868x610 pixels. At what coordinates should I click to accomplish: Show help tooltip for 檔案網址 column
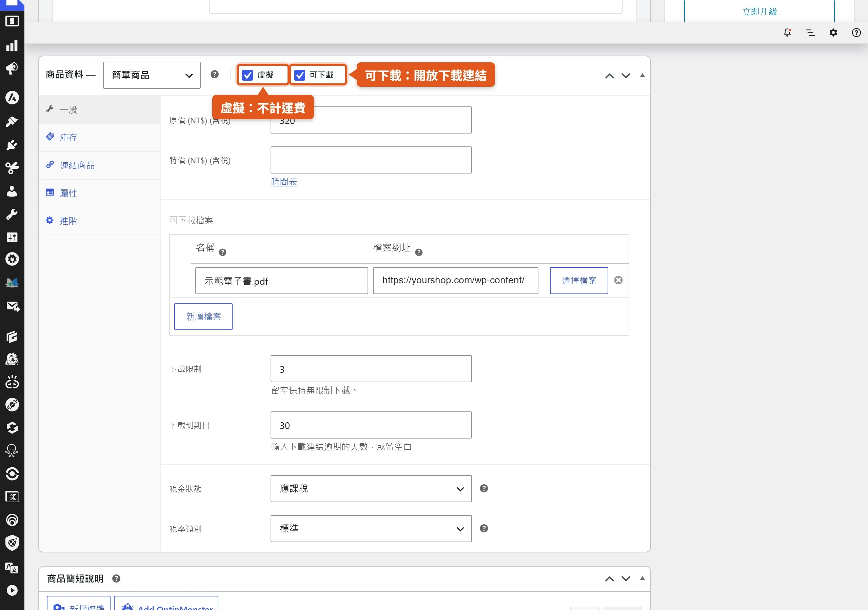click(418, 252)
